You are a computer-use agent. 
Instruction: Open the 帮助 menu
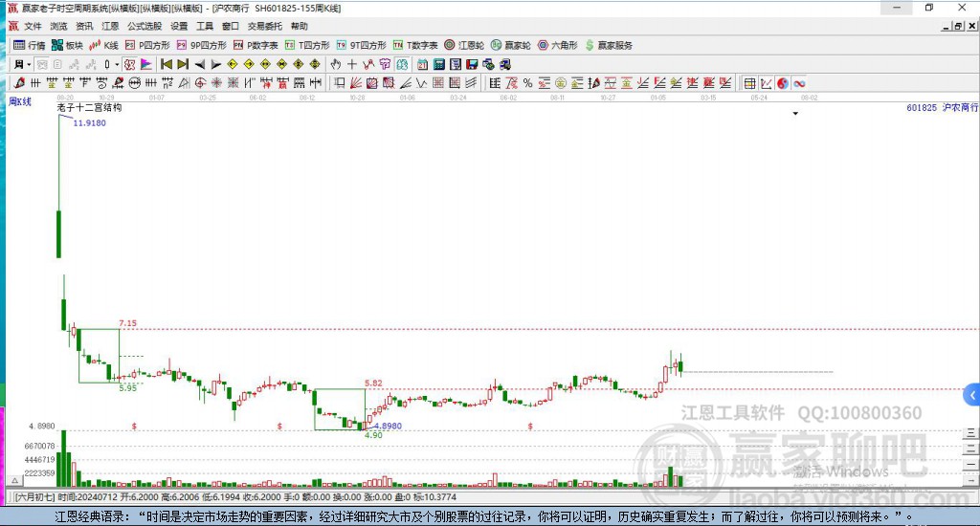tap(300, 26)
